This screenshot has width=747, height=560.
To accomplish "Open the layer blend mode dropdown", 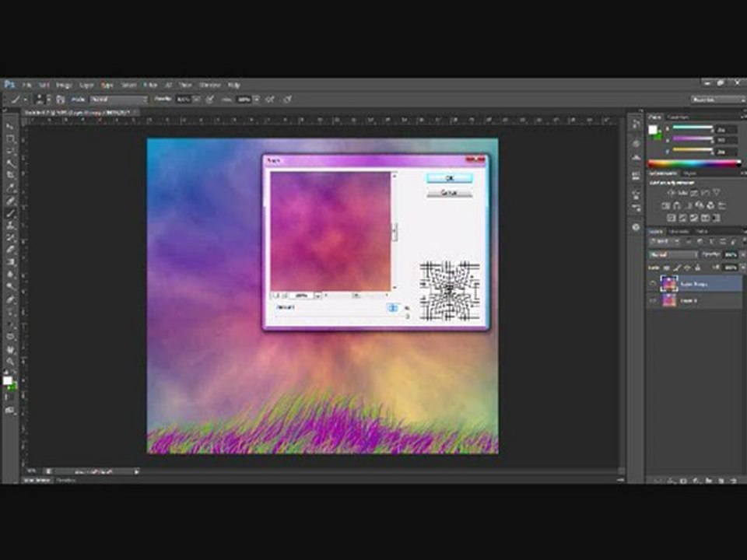I will (x=673, y=255).
